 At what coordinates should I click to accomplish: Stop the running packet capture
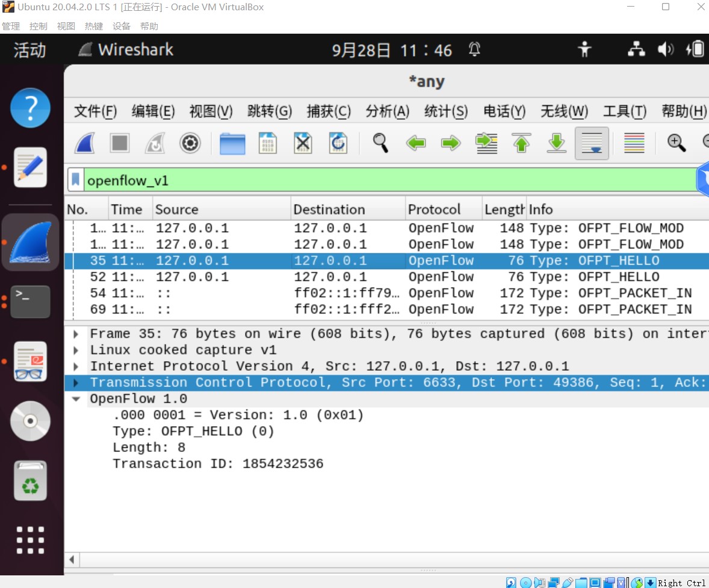click(x=119, y=143)
